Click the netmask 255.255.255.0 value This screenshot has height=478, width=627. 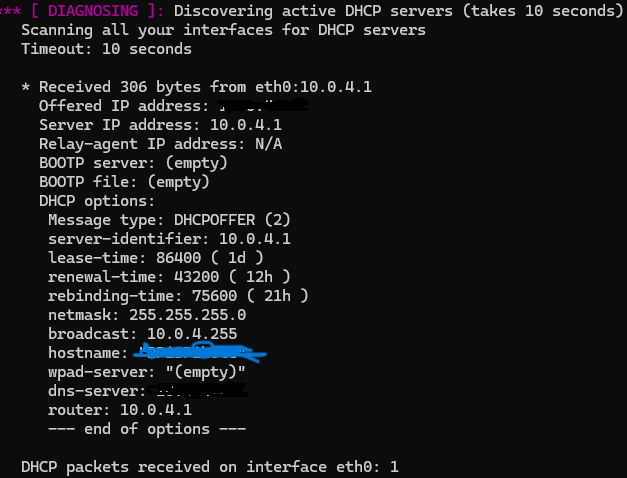[188, 315]
